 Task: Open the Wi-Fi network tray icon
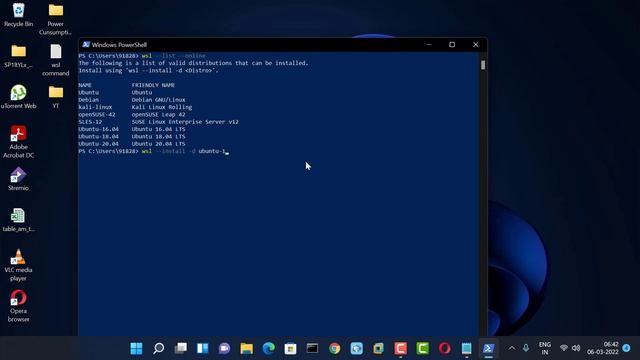point(564,348)
